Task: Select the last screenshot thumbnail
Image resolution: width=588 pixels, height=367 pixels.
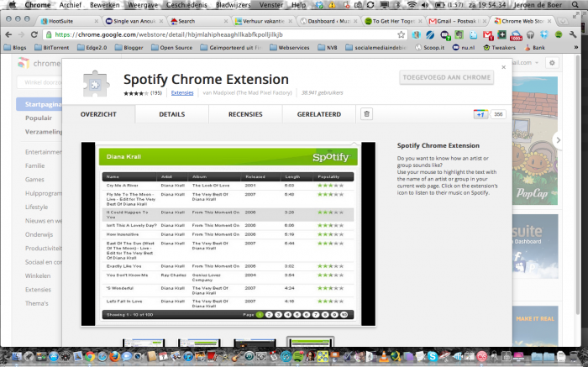Action: (310, 342)
